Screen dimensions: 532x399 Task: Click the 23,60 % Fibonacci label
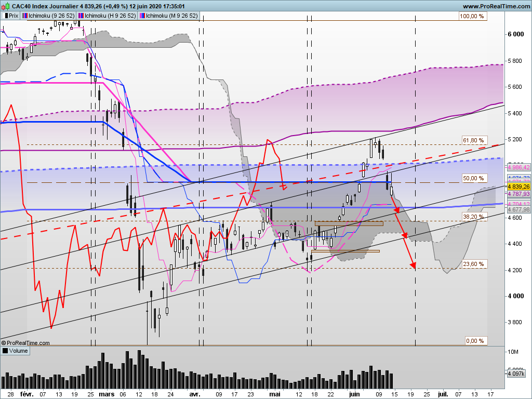(x=473, y=264)
